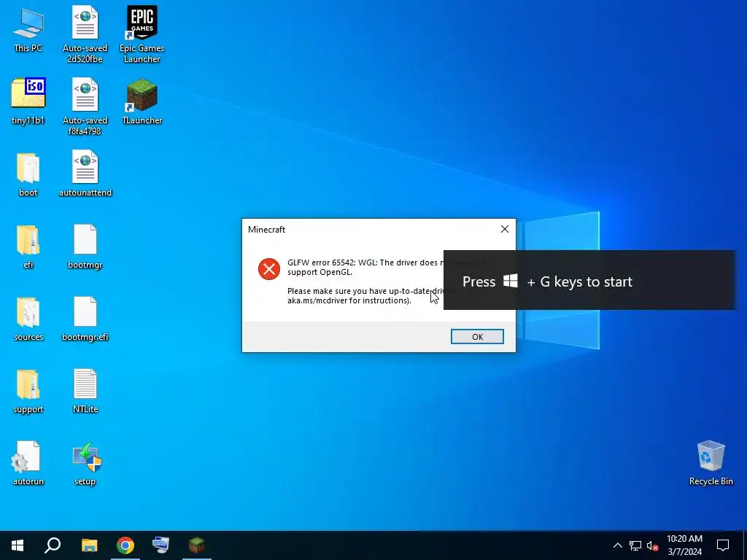
Task: Open muted volume tray icon
Action: pos(653,545)
